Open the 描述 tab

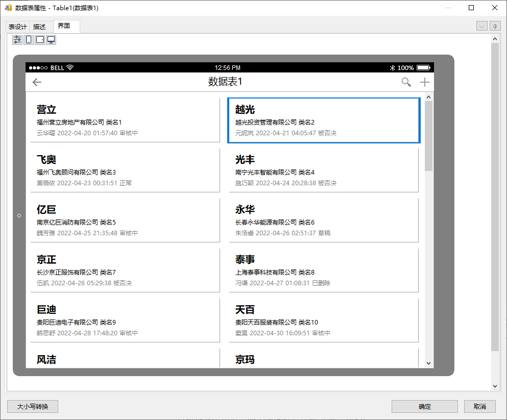click(39, 27)
